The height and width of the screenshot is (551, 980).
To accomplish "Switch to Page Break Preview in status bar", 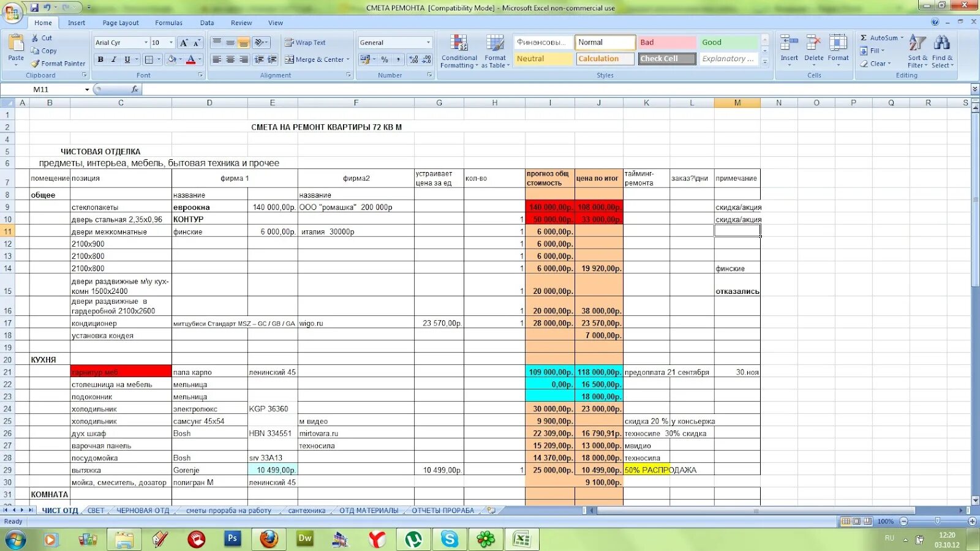I will pos(867,522).
